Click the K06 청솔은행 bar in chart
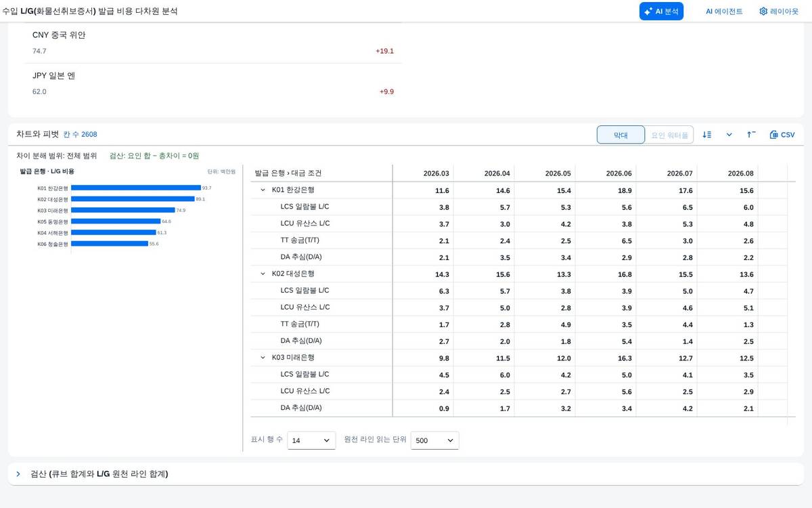 coord(110,243)
